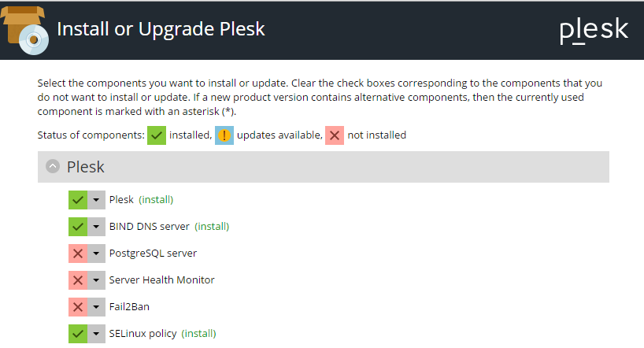The width and height of the screenshot is (644, 348).
Task: Click the green installed legend icon
Action: tap(157, 135)
